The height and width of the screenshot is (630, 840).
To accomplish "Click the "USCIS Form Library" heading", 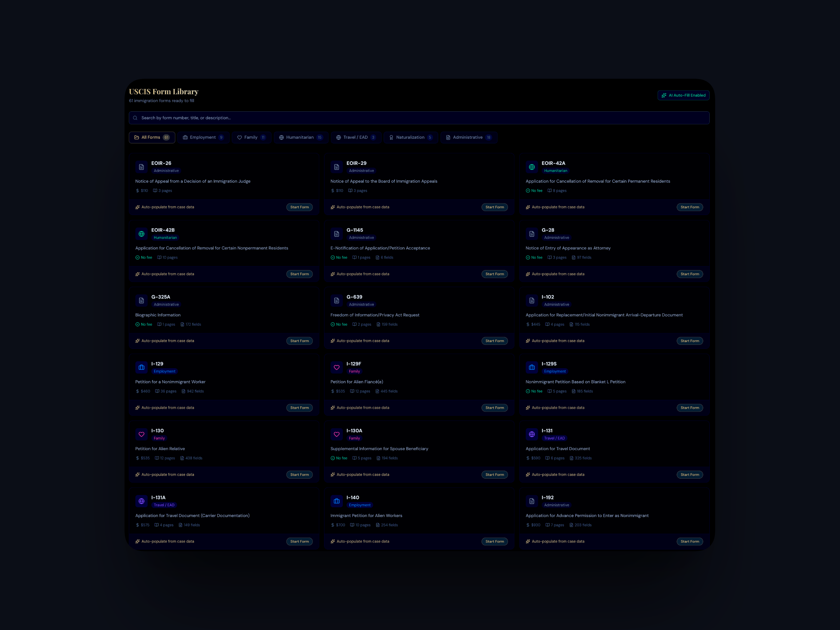I will pyautogui.click(x=164, y=92).
